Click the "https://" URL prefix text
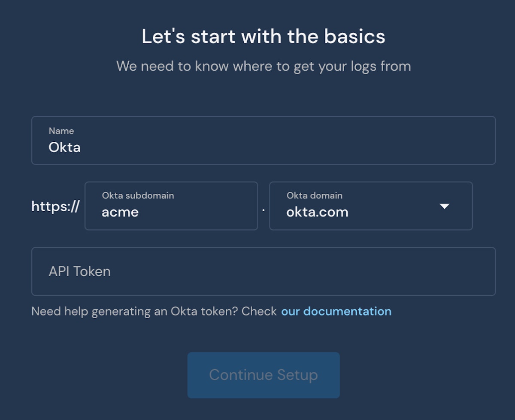 [55, 207]
